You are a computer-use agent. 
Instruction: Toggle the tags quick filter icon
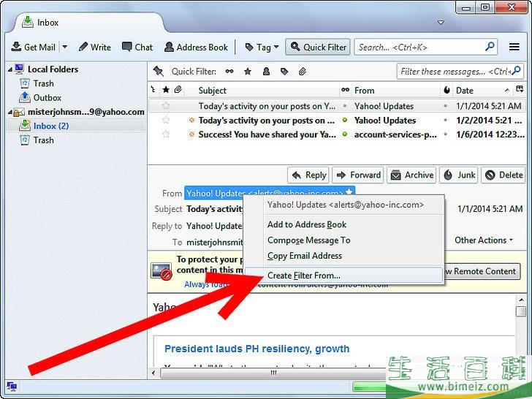click(284, 72)
